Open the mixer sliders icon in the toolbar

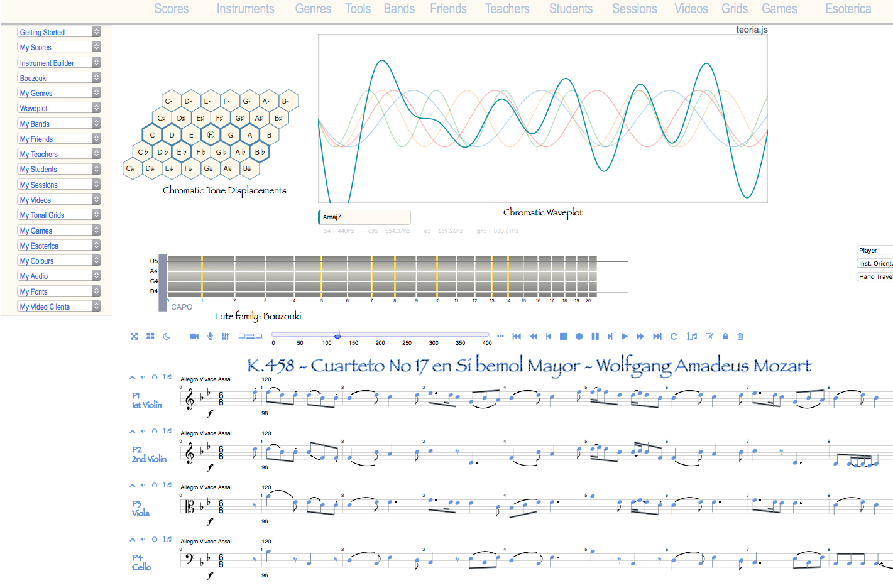[225, 336]
